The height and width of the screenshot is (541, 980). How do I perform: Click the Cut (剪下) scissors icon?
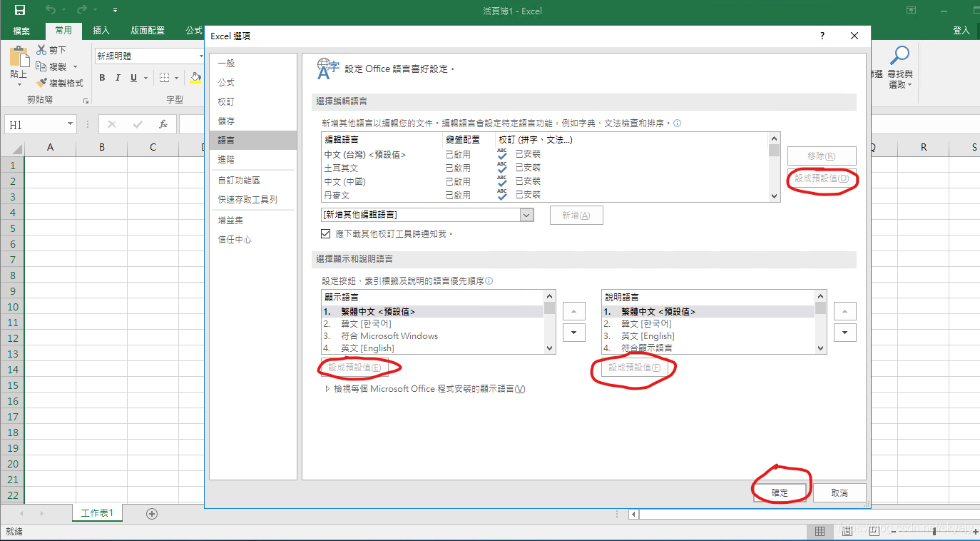[x=41, y=50]
